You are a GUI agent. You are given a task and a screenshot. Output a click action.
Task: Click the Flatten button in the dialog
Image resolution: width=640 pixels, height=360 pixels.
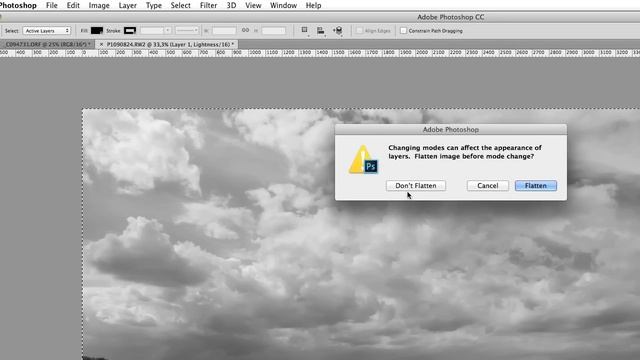536,186
